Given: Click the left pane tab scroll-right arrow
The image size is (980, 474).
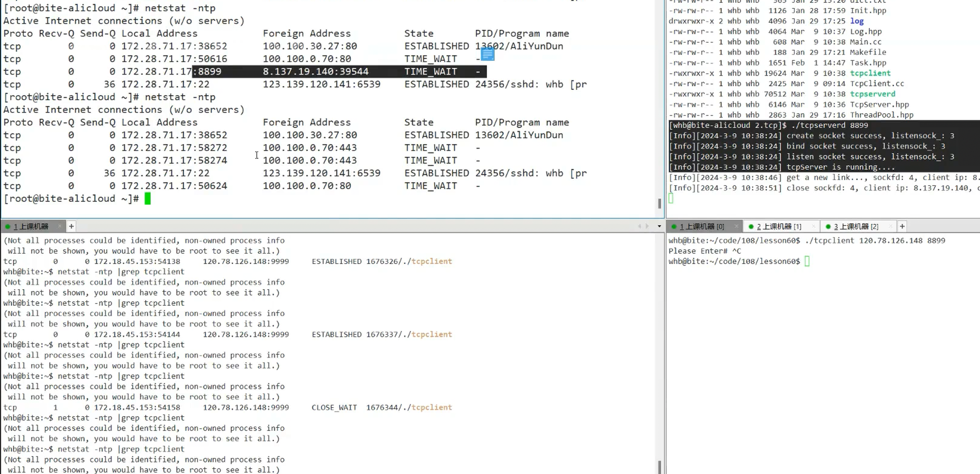Looking at the screenshot, I should (x=647, y=226).
